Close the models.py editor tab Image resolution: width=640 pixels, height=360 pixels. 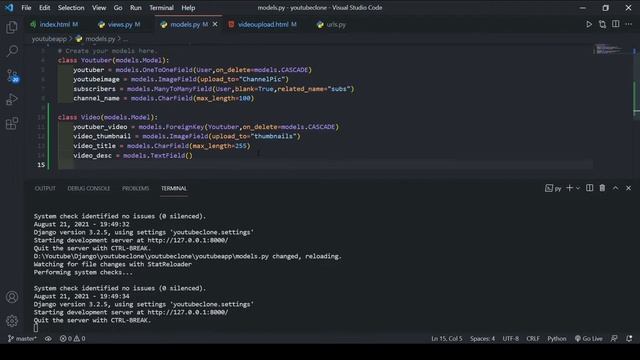tap(215, 24)
